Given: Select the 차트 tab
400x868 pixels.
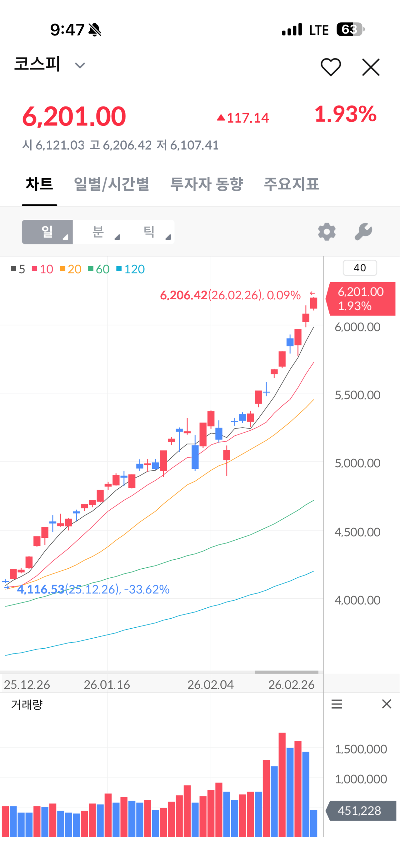Looking at the screenshot, I should (39, 184).
